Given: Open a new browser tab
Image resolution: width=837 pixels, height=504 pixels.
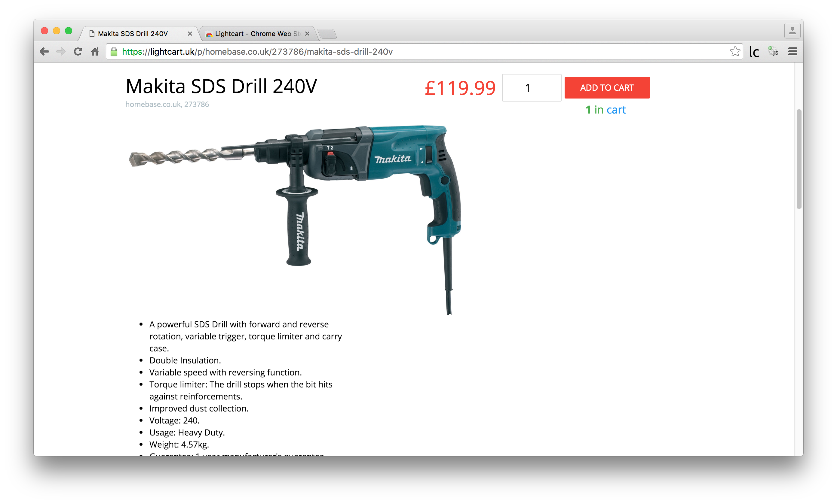Looking at the screenshot, I should (327, 34).
